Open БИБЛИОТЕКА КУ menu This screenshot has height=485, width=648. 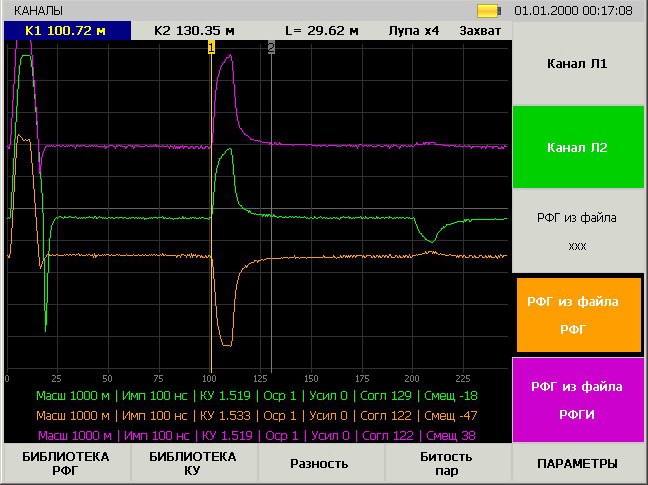click(x=193, y=463)
